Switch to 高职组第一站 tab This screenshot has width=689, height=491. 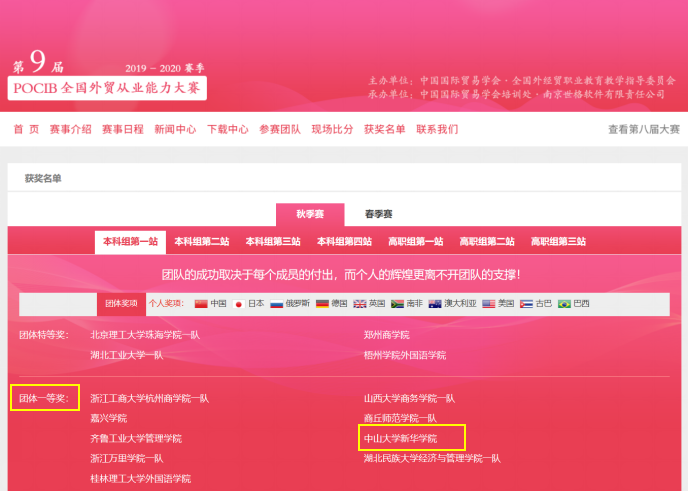(416, 242)
